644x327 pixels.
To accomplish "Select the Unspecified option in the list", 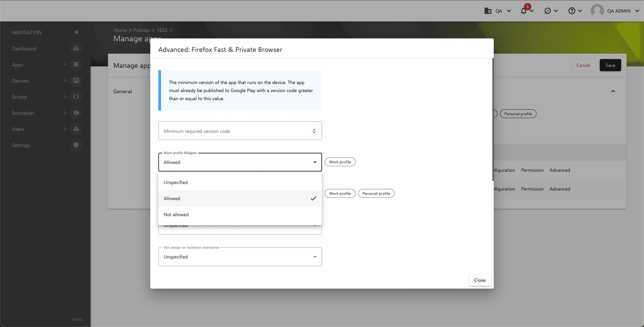I will point(240,182).
